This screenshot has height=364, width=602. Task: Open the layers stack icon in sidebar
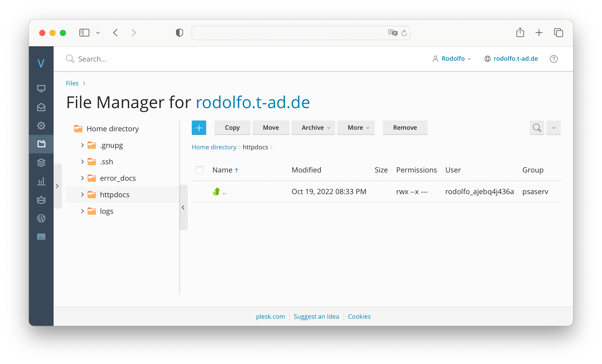(41, 163)
